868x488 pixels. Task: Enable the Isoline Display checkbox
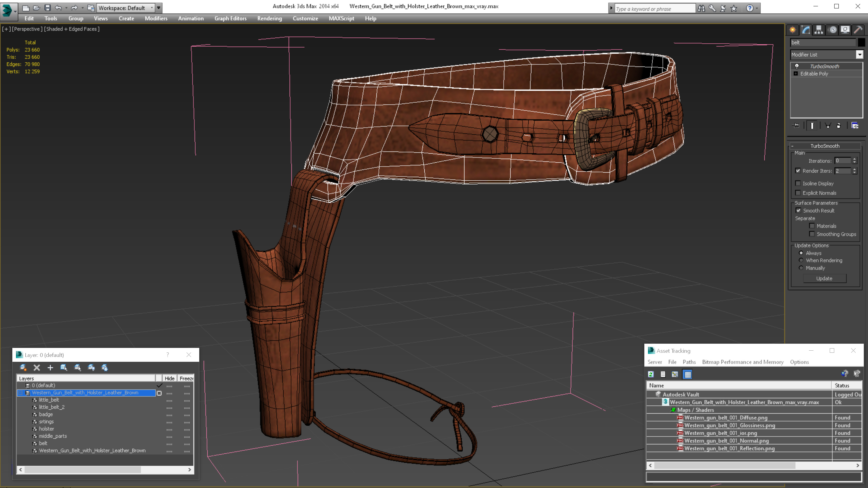[x=798, y=183]
